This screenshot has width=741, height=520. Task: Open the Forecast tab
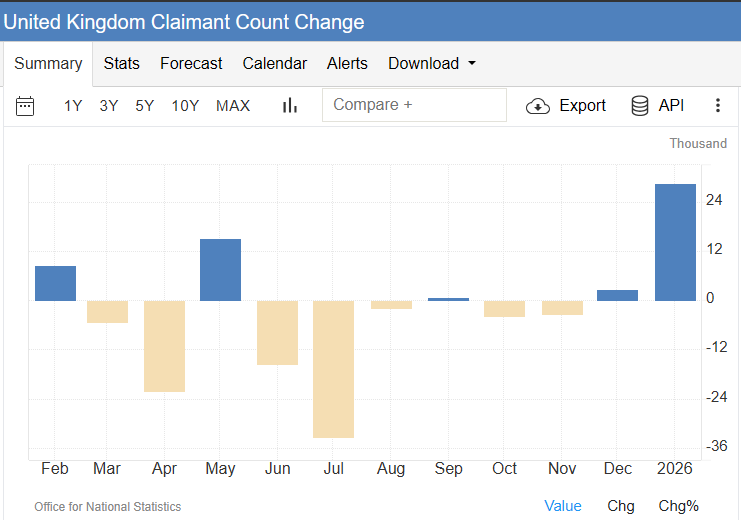pos(191,63)
